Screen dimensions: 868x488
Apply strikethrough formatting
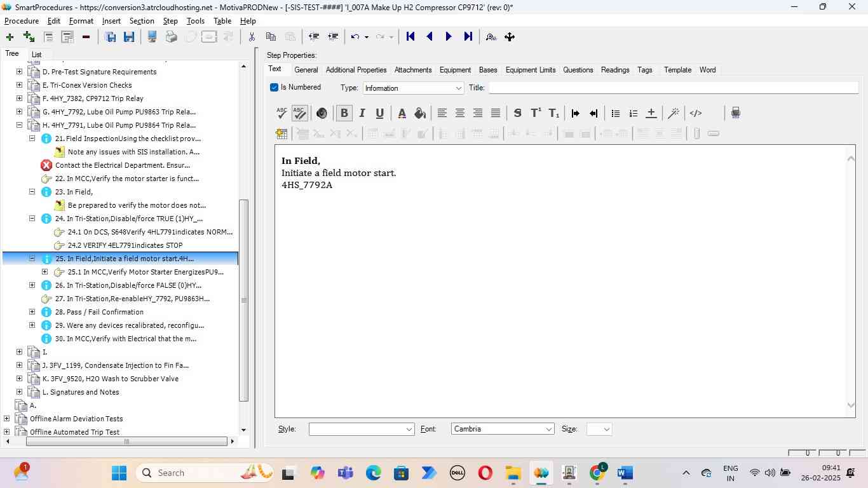pyautogui.click(x=518, y=113)
